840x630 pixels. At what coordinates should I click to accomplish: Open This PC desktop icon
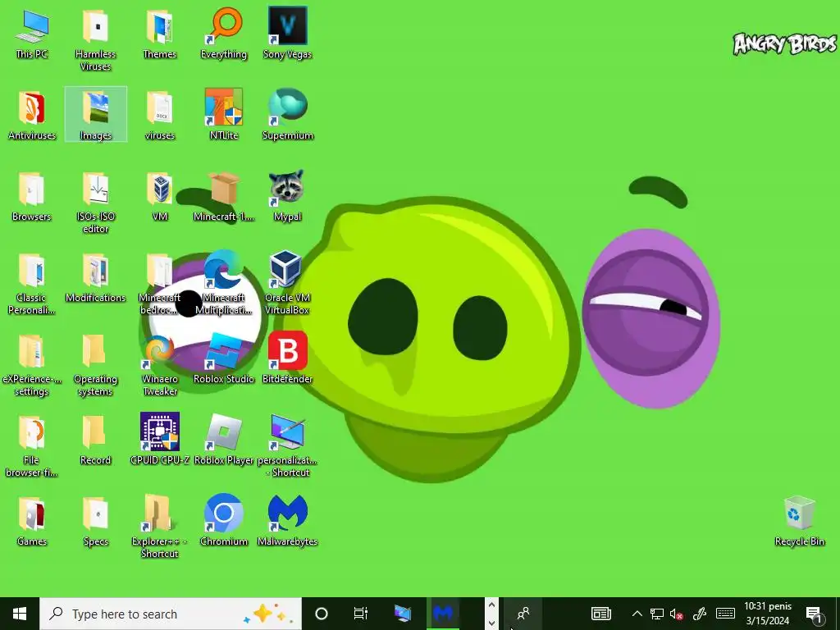coord(32,34)
